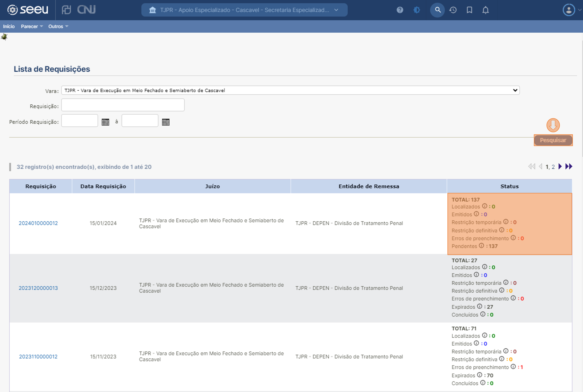The height and width of the screenshot is (392, 583).
Task: Open the bookmarks icon
Action: coord(469,10)
